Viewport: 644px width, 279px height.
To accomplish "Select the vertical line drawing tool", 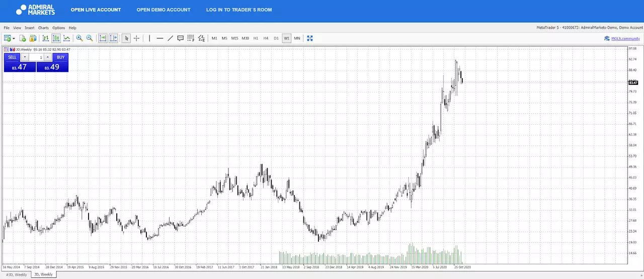I will click(149, 38).
